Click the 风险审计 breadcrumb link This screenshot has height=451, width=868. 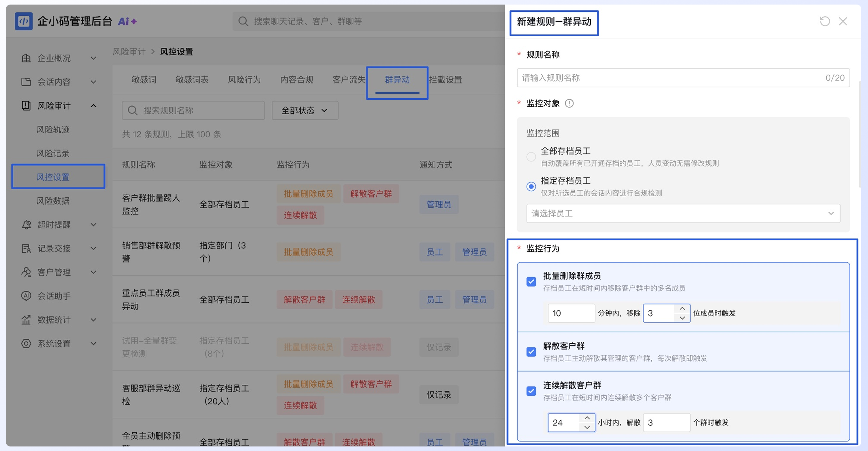coord(129,52)
